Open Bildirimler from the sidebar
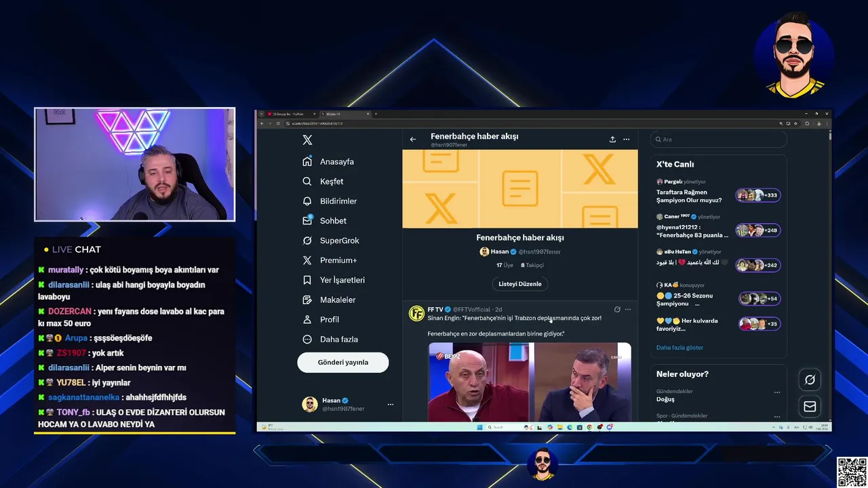Viewport: 868px width, 488px height. [330, 201]
